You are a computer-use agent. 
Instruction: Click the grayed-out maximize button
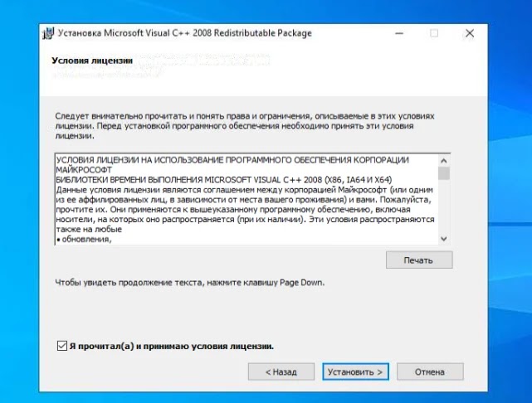click(x=434, y=33)
